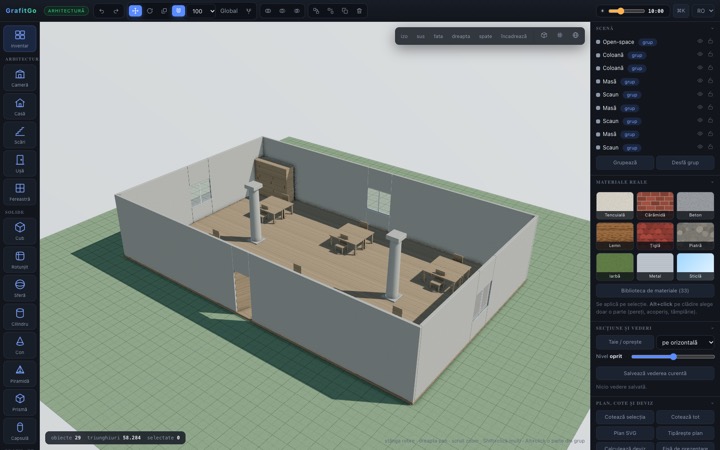720x450 pixels.
Task: Add a Capsulă solid
Action: 20,430
